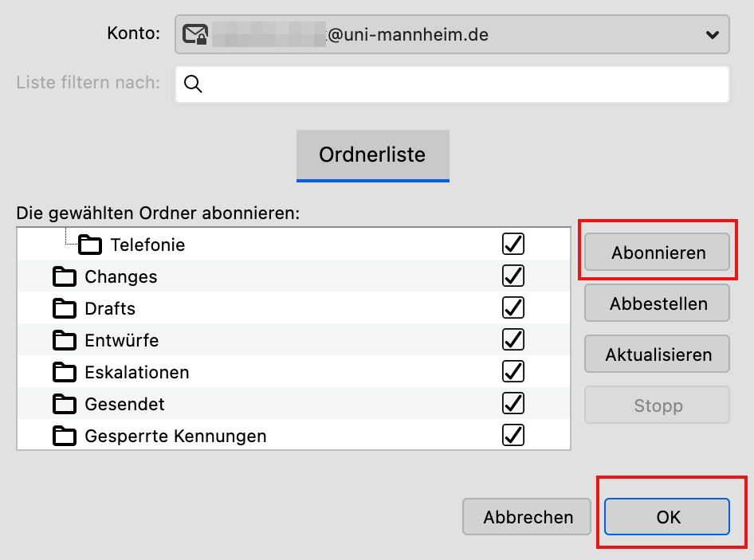Image resolution: width=754 pixels, height=560 pixels.
Task: Click the Abonnieren button
Action: 657,253
